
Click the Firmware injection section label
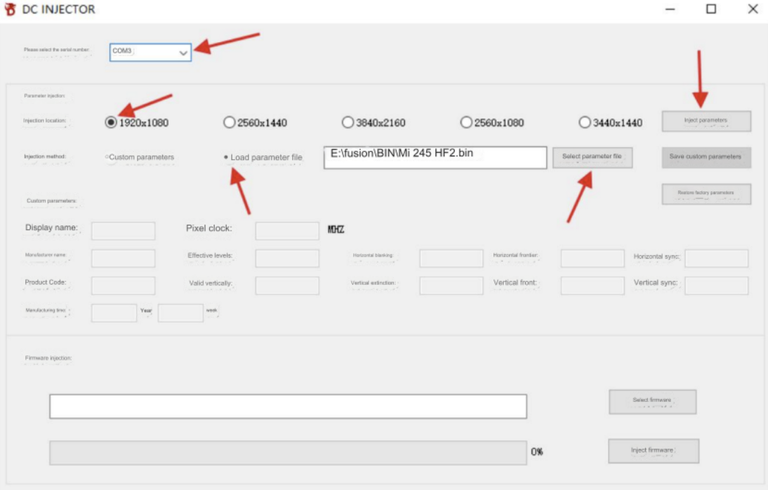[48, 358]
